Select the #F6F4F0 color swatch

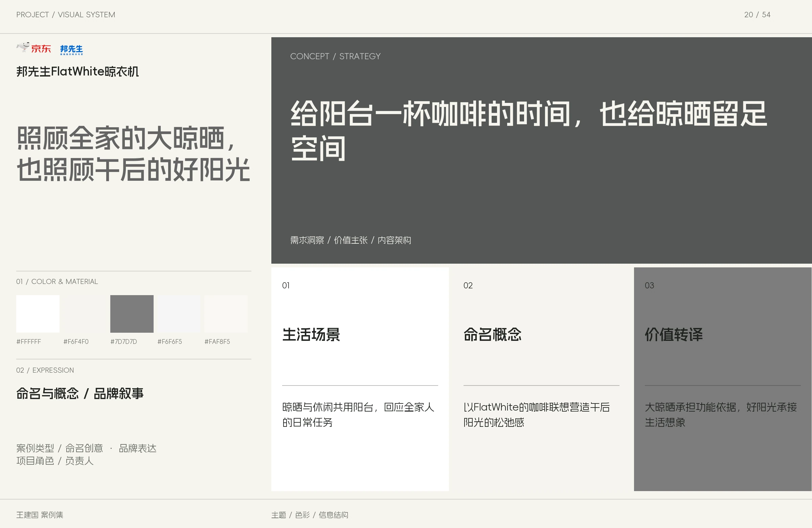[85, 314]
